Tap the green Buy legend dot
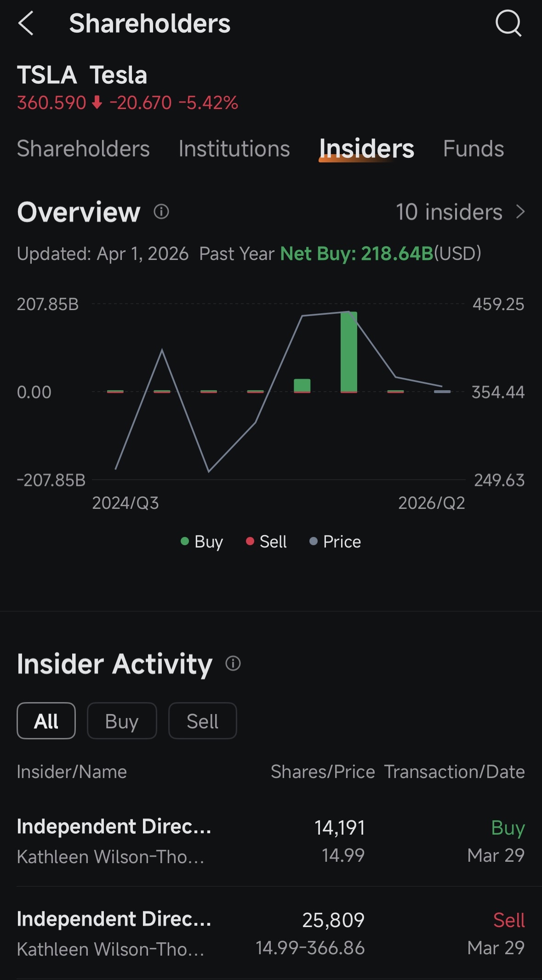Viewport: 542px width, 980px height. coord(185,541)
